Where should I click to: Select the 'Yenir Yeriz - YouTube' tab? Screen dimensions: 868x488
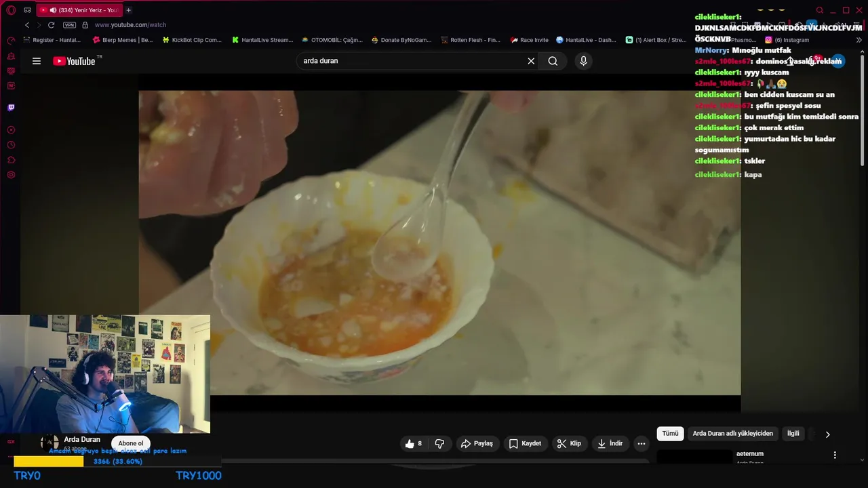pos(80,10)
